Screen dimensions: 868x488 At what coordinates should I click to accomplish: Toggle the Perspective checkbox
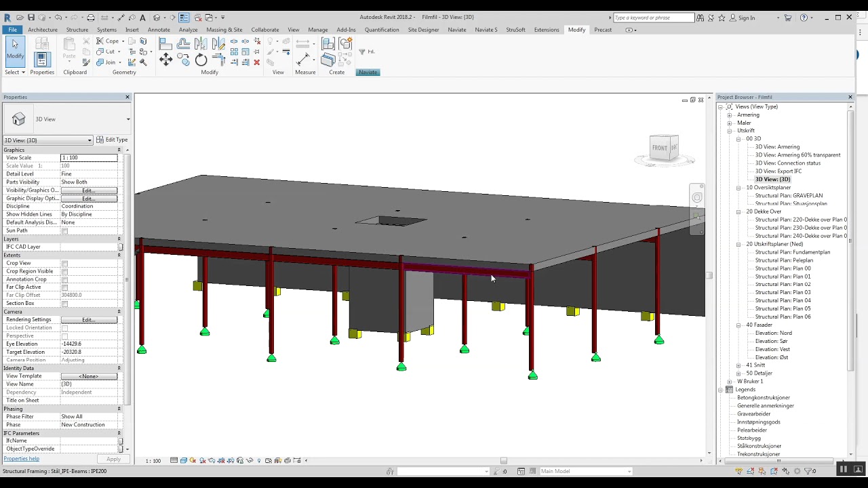click(65, 336)
